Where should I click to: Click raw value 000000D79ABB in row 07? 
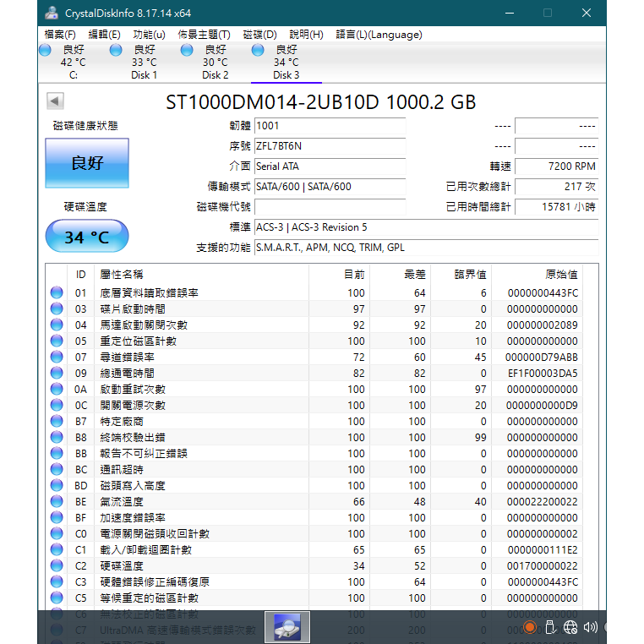pyautogui.click(x=542, y=357)
